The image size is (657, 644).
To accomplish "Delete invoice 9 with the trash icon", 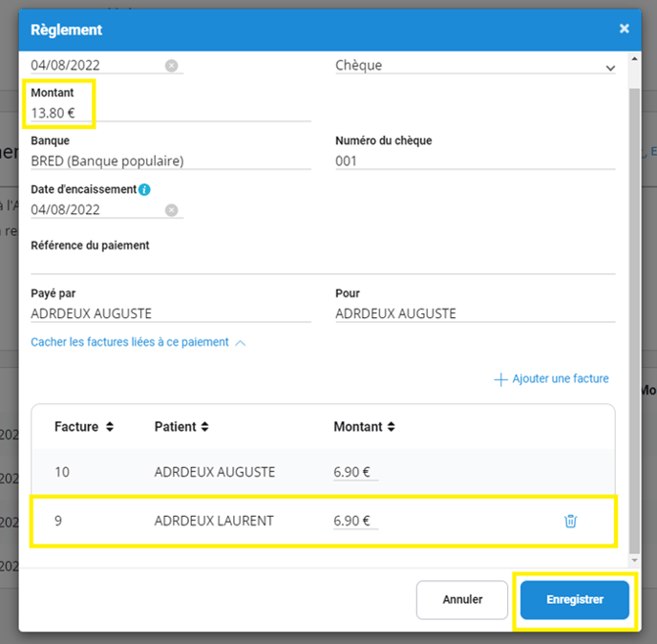I will click(x=570, y=521).
